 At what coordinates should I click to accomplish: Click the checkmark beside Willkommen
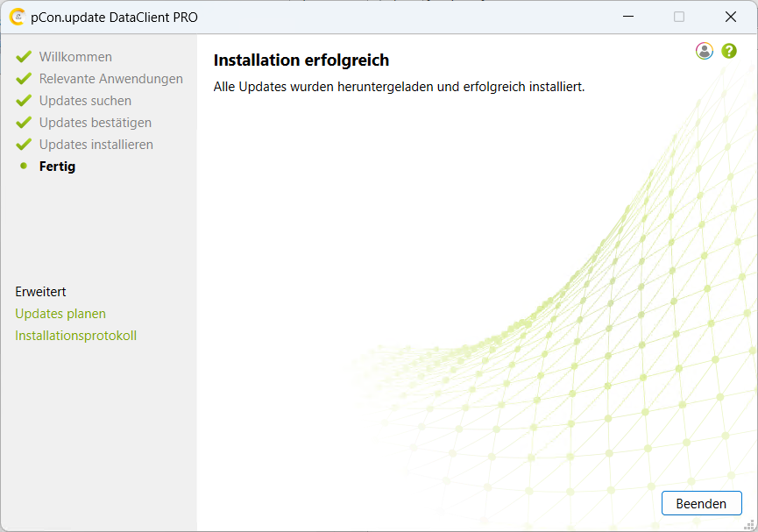click(x=24, y=57)
